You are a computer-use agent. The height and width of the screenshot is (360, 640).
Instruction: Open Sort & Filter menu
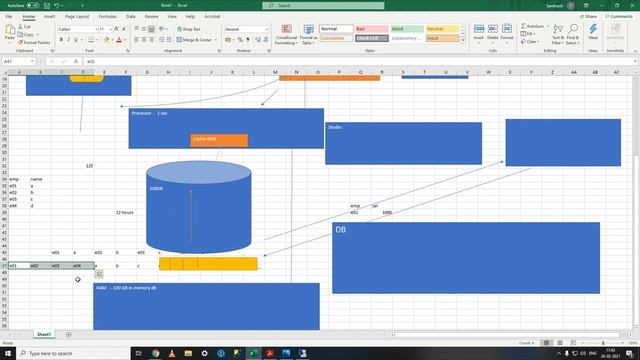558,34
